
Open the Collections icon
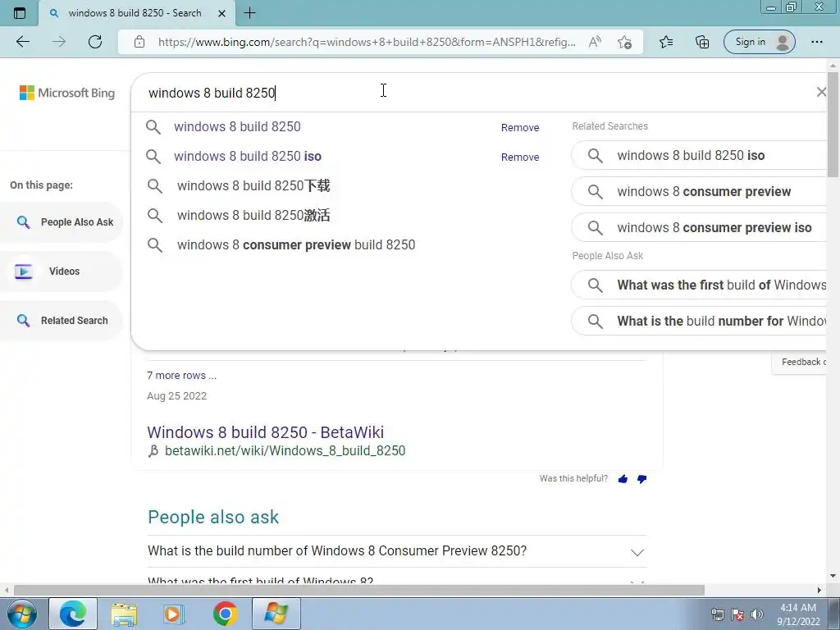tap(702, 42)
